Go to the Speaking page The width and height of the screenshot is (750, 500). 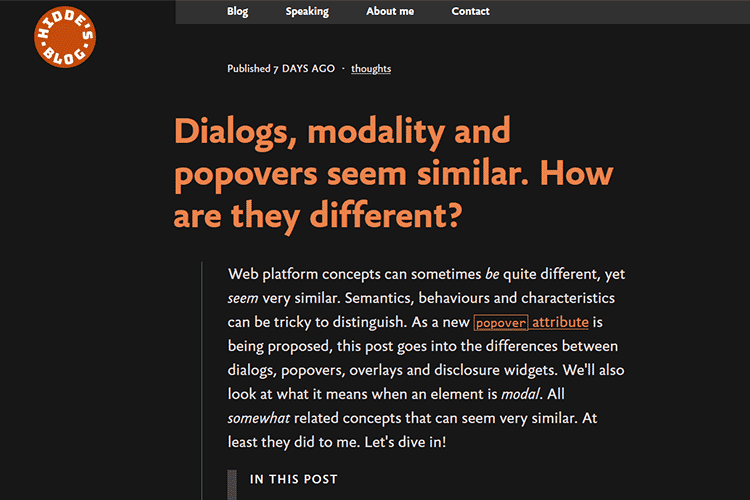(307, 12)
